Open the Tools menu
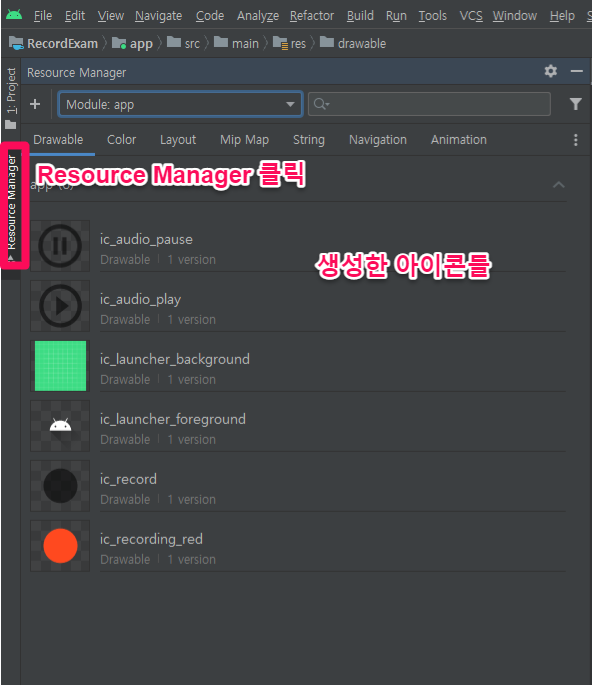 click(x=433, y=16)
